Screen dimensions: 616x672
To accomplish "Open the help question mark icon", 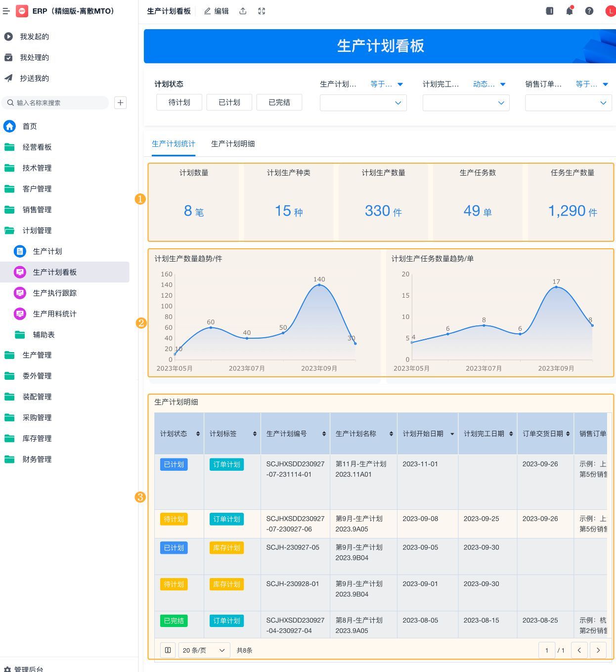I will coord(589,11).
